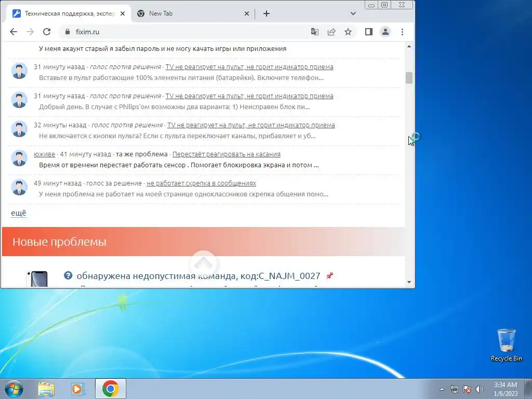Click the pushpin icon after C_NAJM_0027
The height and width of the screenshot is (399, 532).
pyautogui.click(x=329, y=276)
